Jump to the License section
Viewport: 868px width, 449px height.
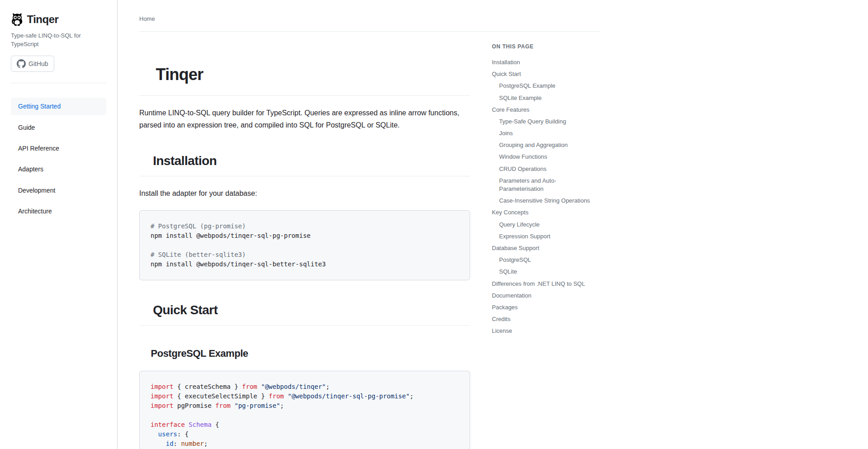point(502,331)
